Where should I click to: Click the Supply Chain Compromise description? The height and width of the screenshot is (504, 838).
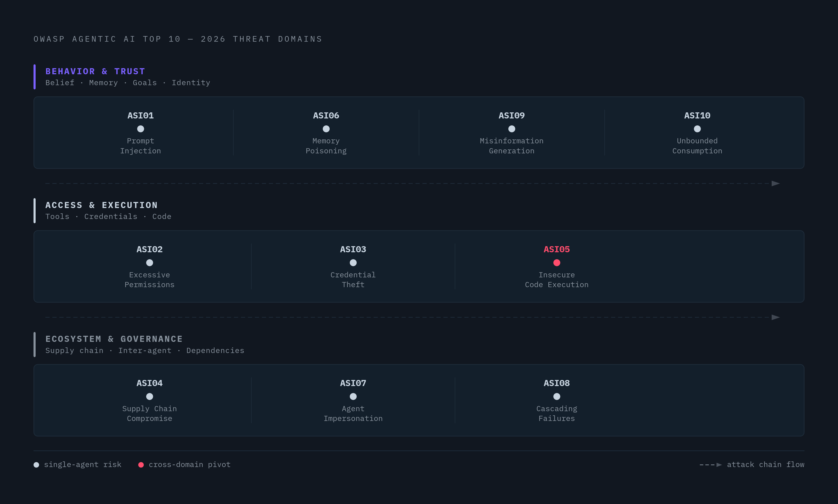tap(149, 413)
